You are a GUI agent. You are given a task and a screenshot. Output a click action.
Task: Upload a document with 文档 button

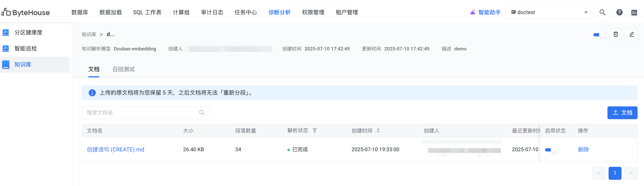pos(622,113)
